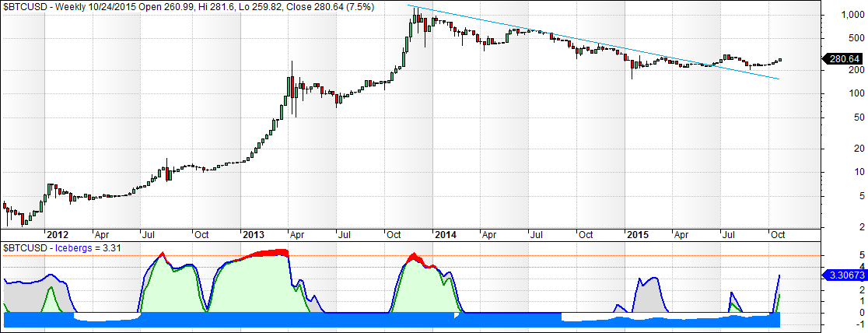Click the 1,000 price axis label
Screen dimensions: 868x333
click(845, 15)
